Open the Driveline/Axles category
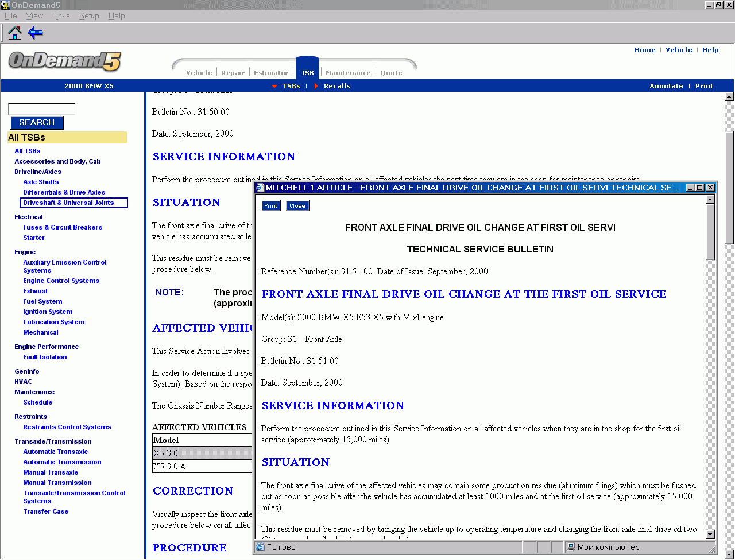 click(x=38, y=172)
